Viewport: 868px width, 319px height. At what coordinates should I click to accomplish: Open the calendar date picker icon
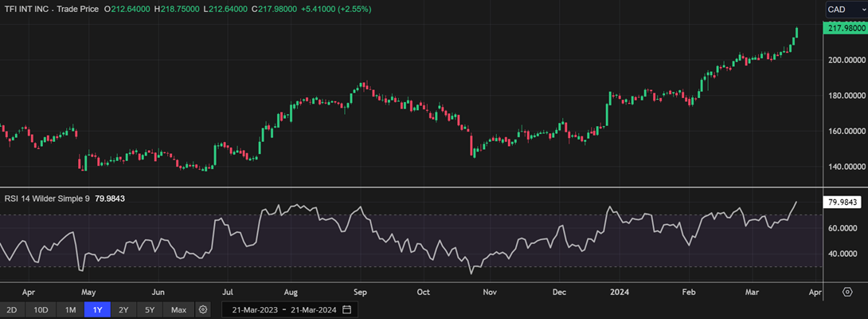pyautogui.click(x=347, y=309)
